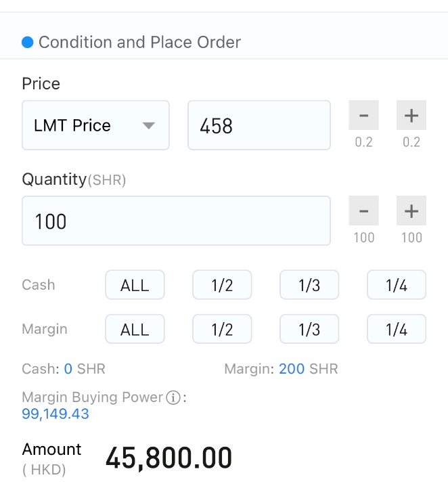
Task: Decrease quantity by 100 with minus button
Action: 363,211
